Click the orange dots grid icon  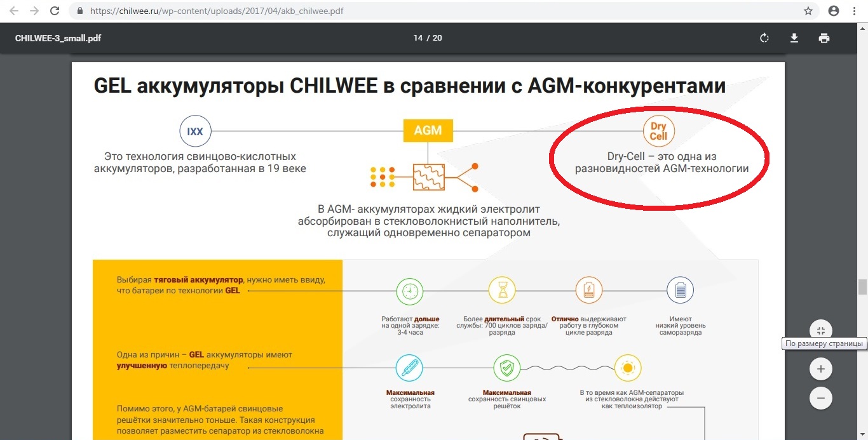(x=383, y=177)
